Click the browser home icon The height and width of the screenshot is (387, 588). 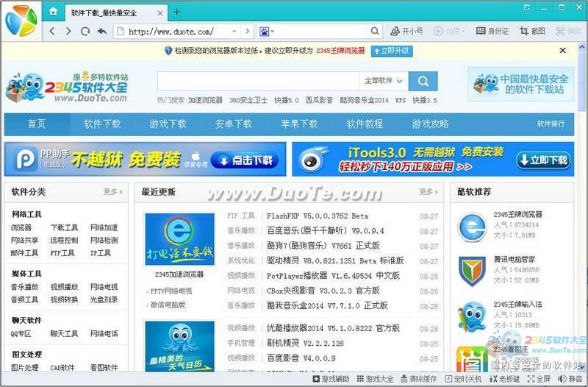[x=53, y=11]
